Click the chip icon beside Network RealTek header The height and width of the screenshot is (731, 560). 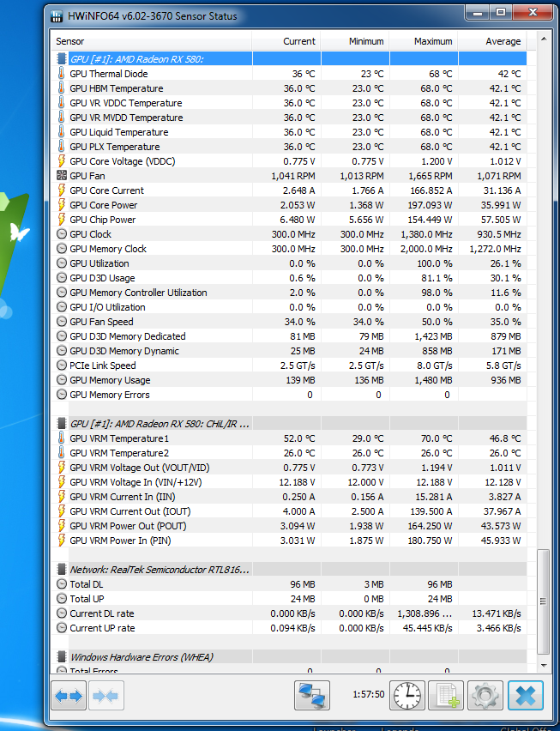pos(61,569)
